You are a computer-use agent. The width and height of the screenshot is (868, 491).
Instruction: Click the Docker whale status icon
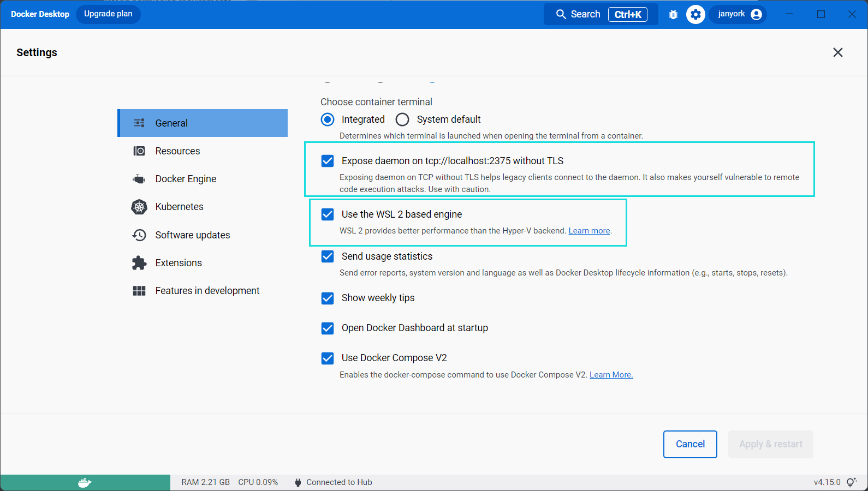[x=85, y=482]
